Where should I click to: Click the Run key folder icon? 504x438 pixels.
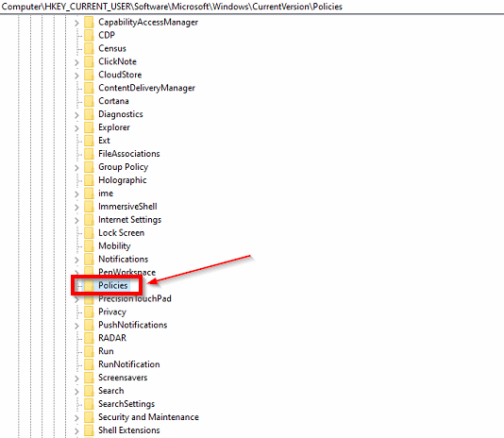click(89, 351)
